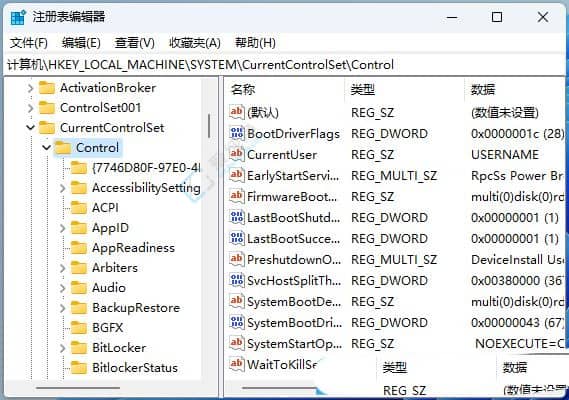Click the WaitToKillSe... string icon
Image resolution: width=569 pixels, height=400 pixels.
pos(237,364)
